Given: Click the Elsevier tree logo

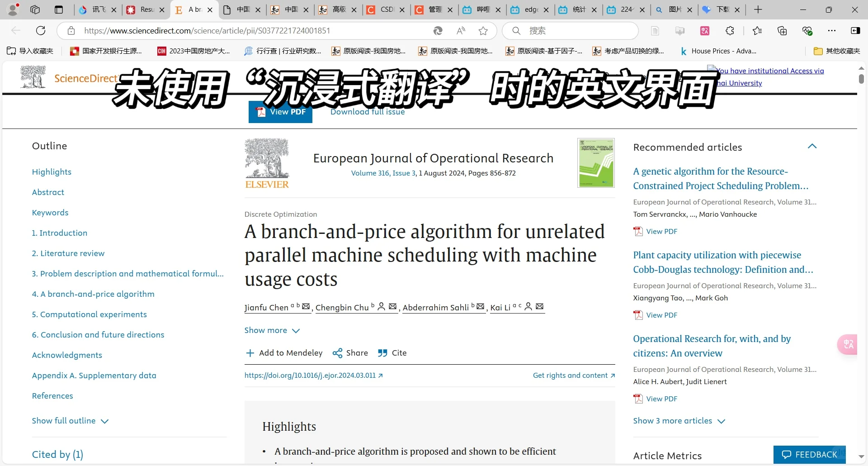Looking at the screenshot, I should click(x=267, y=163).
